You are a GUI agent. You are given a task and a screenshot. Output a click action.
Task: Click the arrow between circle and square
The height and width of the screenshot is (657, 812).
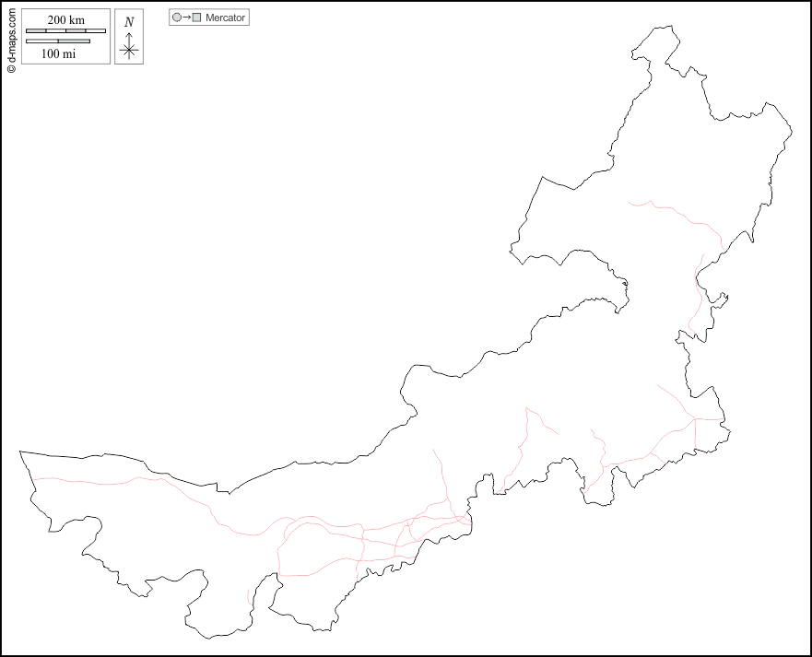tap(186, 18)
